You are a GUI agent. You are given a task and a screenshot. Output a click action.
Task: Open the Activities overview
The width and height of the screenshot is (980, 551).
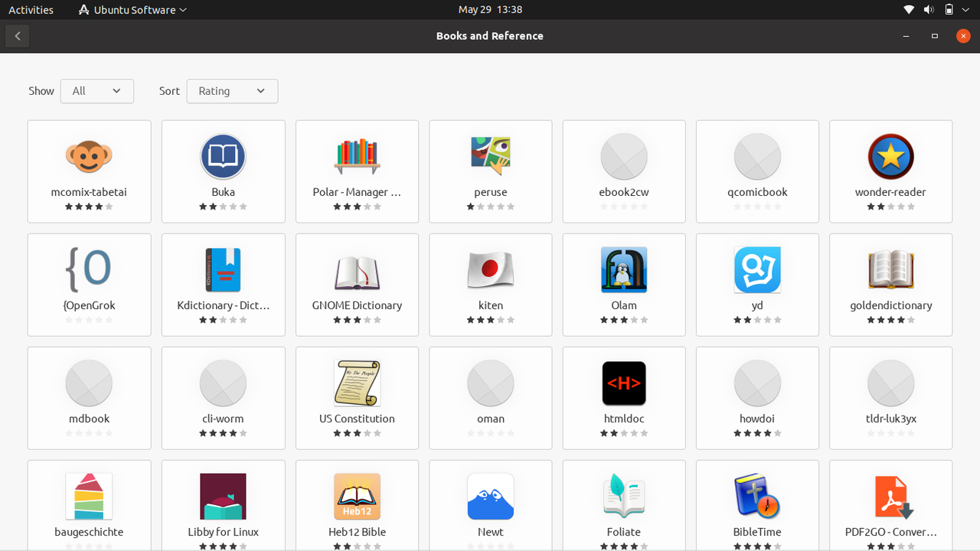tap(31, 10)
